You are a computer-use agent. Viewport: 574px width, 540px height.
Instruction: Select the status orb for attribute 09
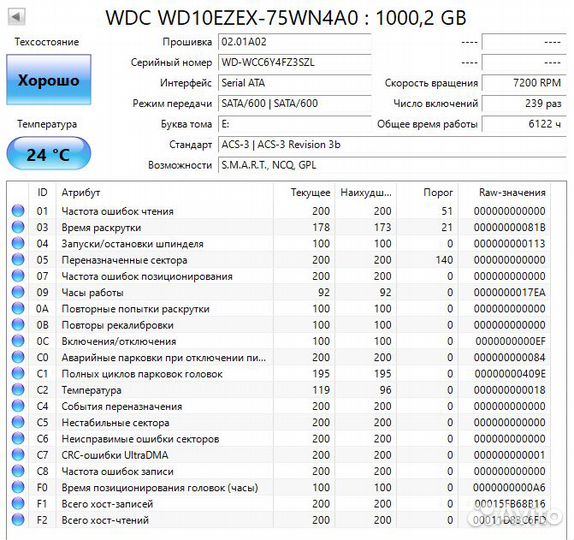click(x=18, y=292)
